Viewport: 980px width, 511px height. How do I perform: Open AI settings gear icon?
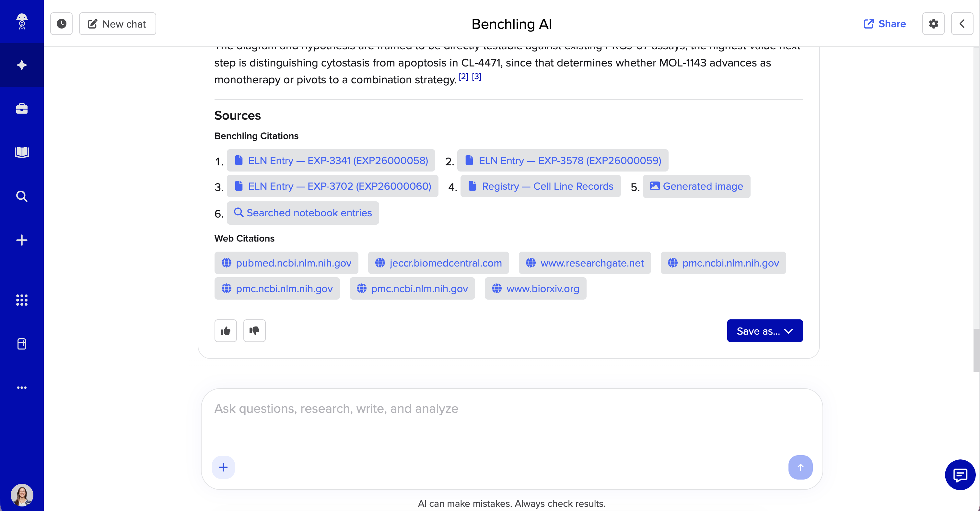[x=933, y=24]
